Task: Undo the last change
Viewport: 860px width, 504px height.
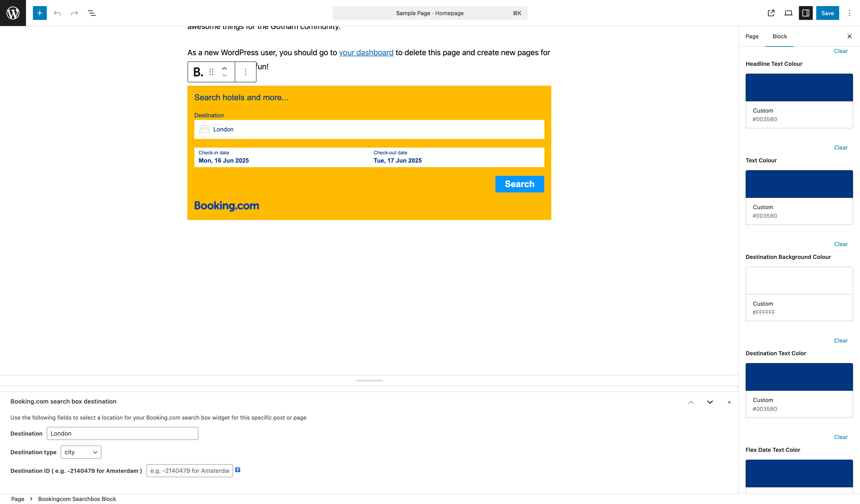Action: (57, 13)
